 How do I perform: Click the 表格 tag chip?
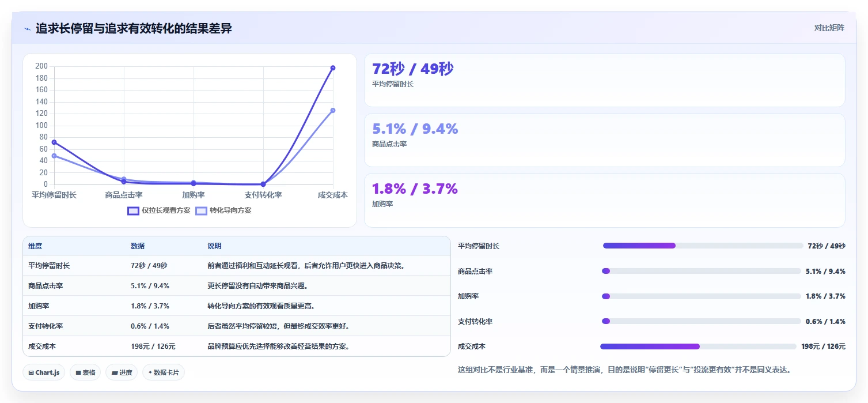click(85, 372)
